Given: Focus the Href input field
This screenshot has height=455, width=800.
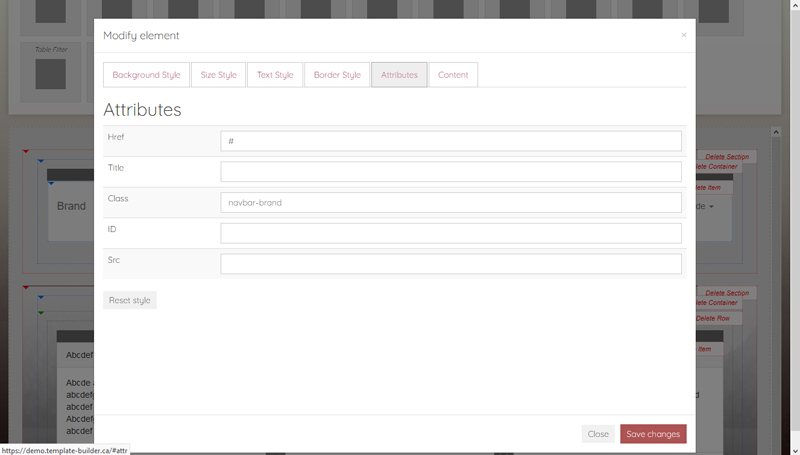Looking at the screenshot, I should point(450,141).
